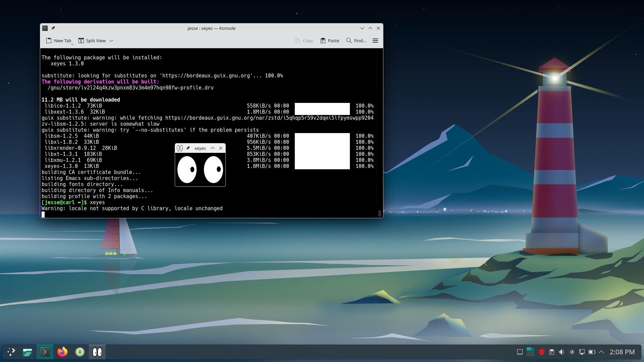644x362 pixels.
Task: Open the audio volume tray icon
Action: point(562,352)
